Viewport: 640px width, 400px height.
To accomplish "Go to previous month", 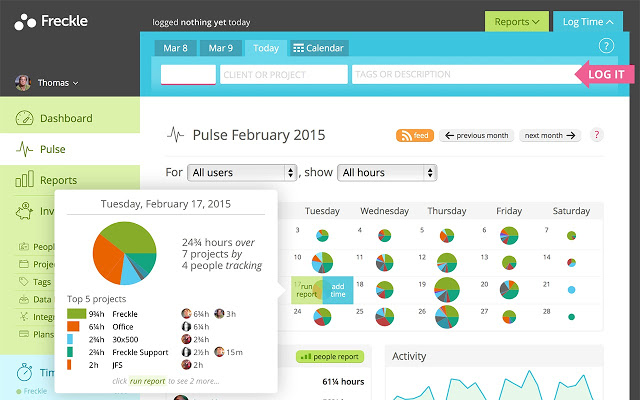I will (x=476, y=135).
